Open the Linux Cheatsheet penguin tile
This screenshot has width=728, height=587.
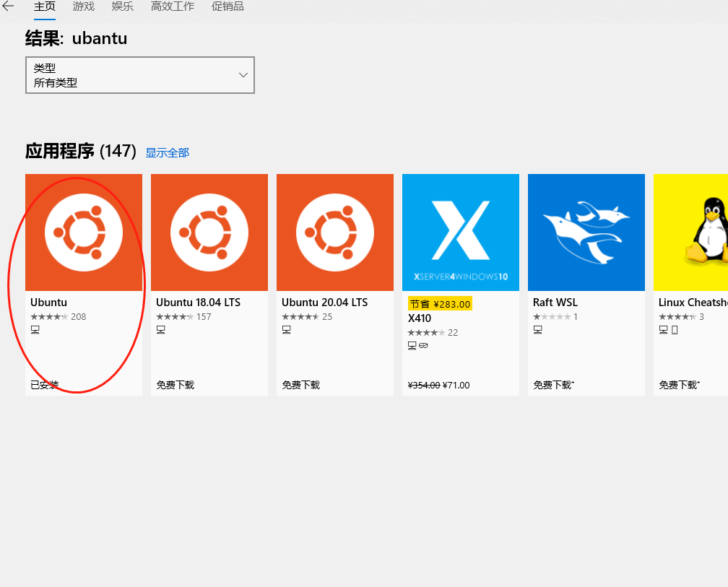(691, 232)
